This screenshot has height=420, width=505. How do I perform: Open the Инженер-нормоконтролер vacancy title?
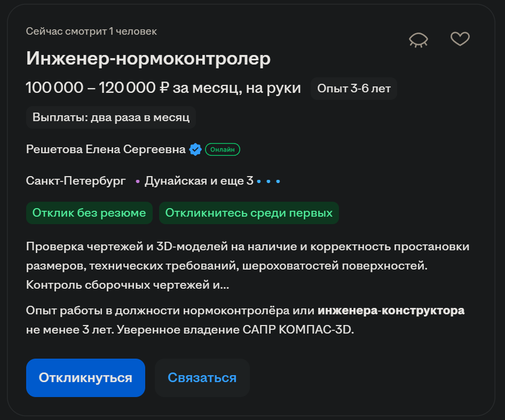pyautogui.click(x=148, y=59)
